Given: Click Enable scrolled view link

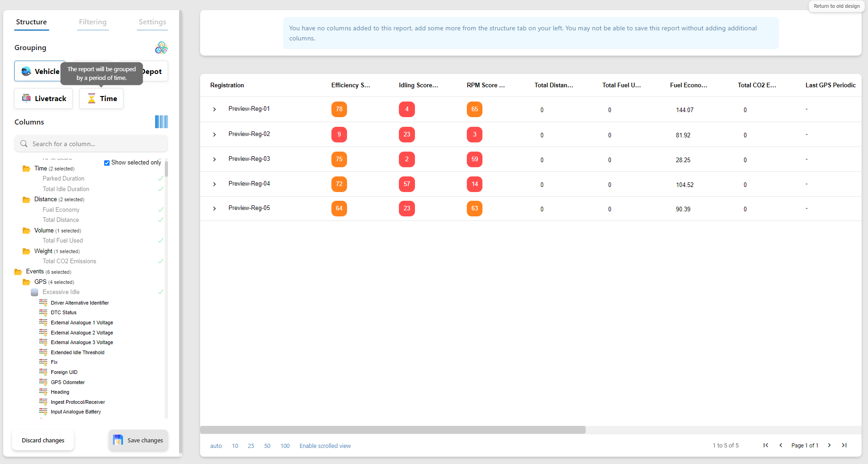Looking at the screenshot, I should [325, 445].
